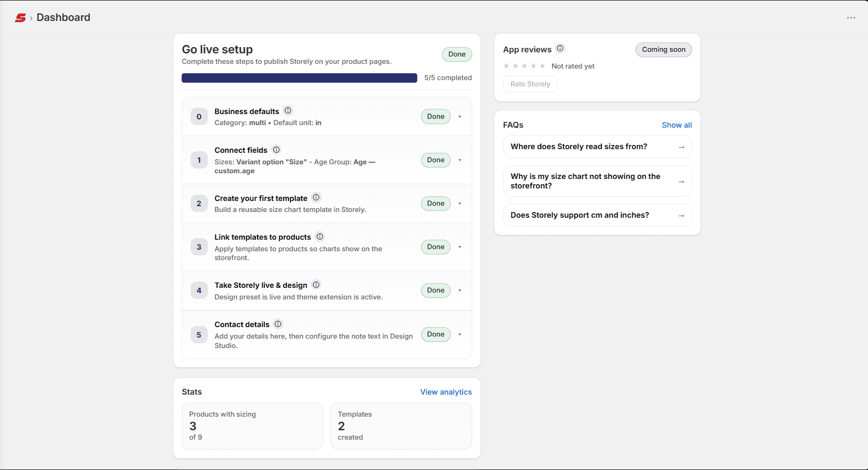Click Done badge for Create your first template

pos(436,204)
